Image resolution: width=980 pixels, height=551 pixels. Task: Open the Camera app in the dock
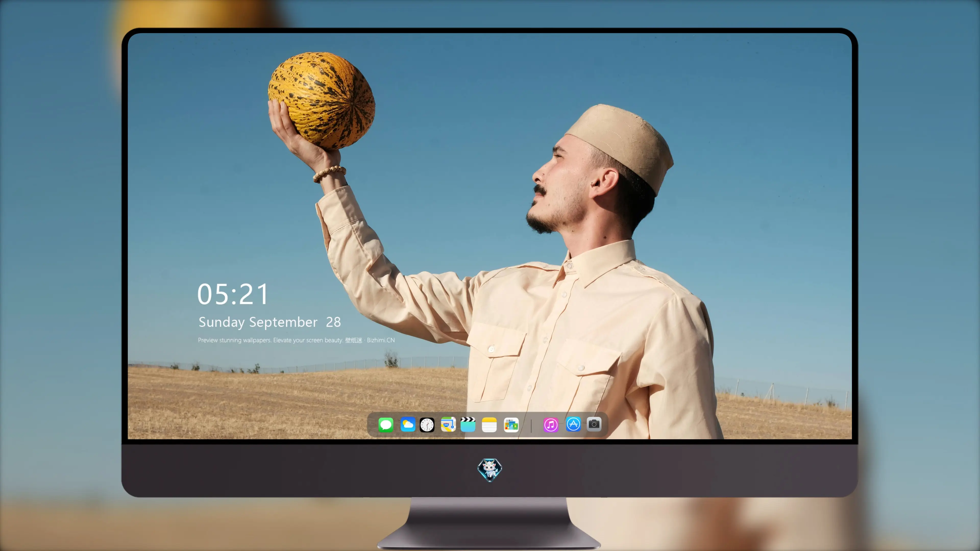pyautogui.click(x=594, y=424)
